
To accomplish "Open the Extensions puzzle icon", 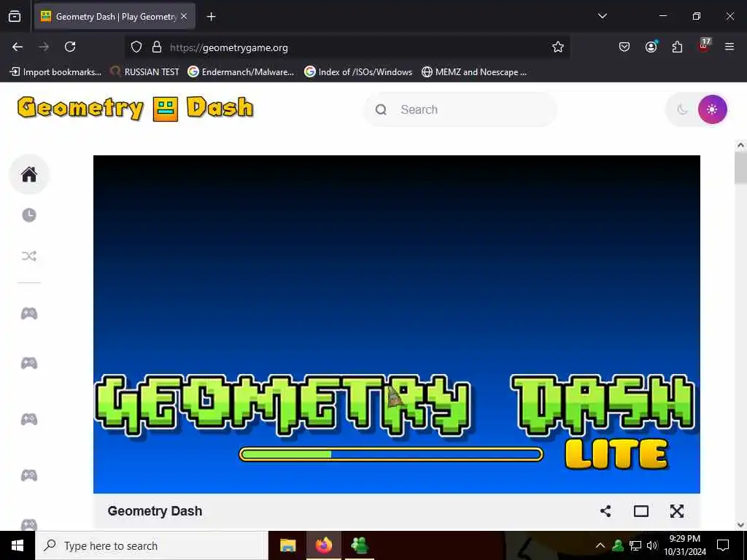I will 677,47.
